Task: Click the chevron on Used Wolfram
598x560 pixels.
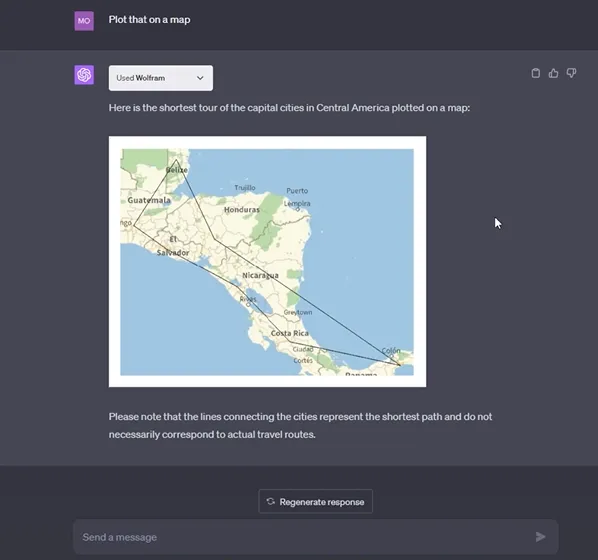Action: [200, 78]
